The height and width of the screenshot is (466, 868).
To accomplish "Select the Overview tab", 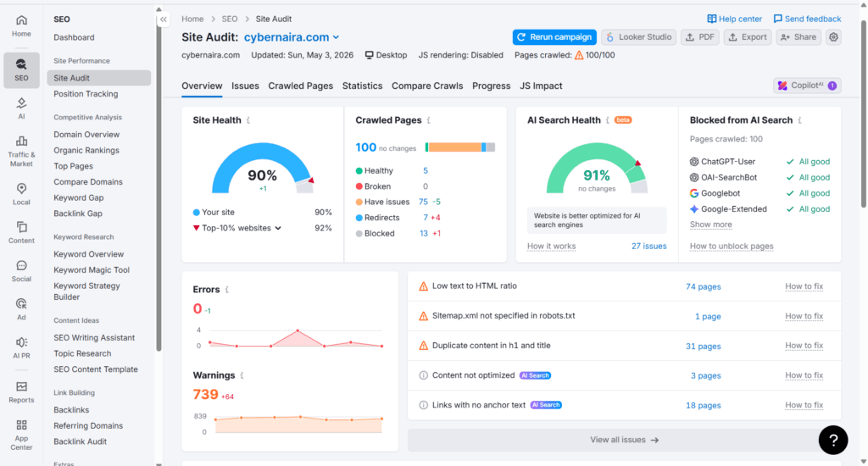I will (202, 86).
